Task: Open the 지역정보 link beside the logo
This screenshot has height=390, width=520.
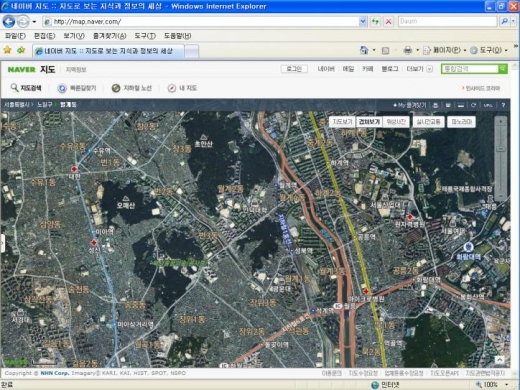Action: [x=76, y=70]
